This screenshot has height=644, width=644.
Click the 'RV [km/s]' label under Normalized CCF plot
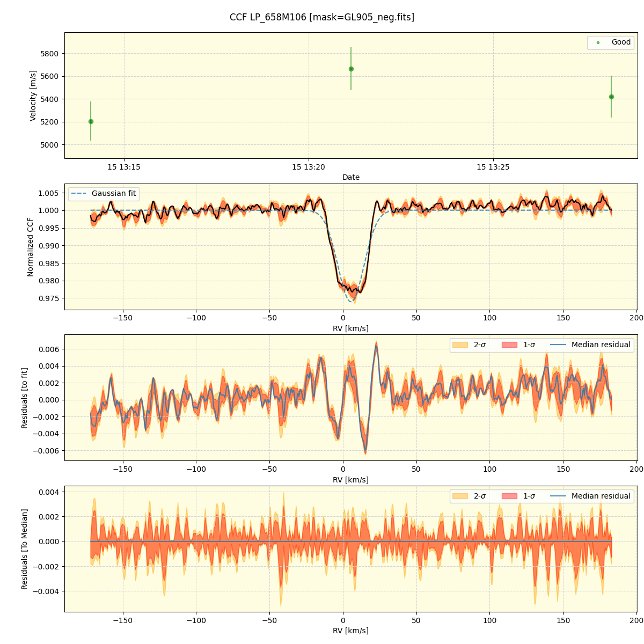pyautogui.click(x=351, y=328)
